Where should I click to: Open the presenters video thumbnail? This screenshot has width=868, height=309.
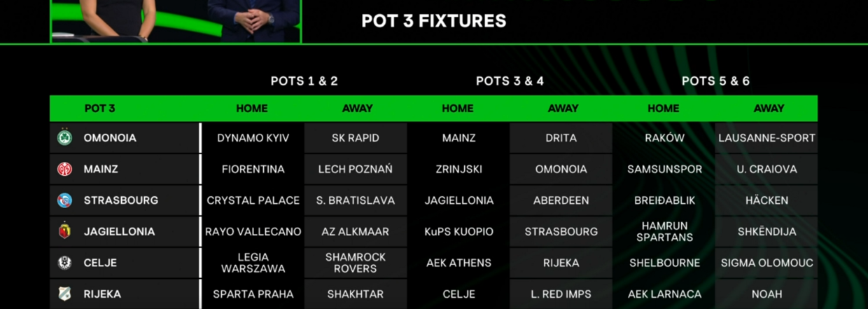176,20
